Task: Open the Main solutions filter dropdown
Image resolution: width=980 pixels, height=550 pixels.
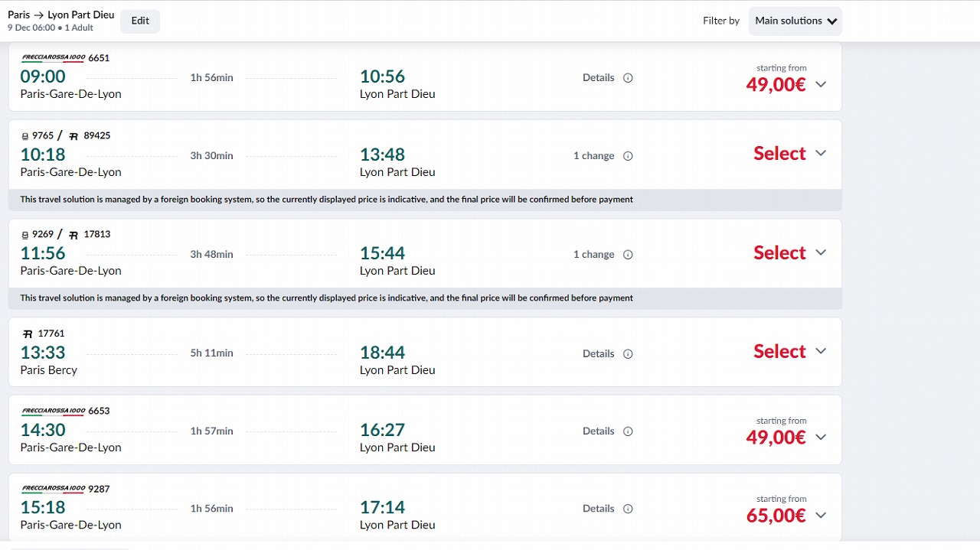Action: point(795,21)
